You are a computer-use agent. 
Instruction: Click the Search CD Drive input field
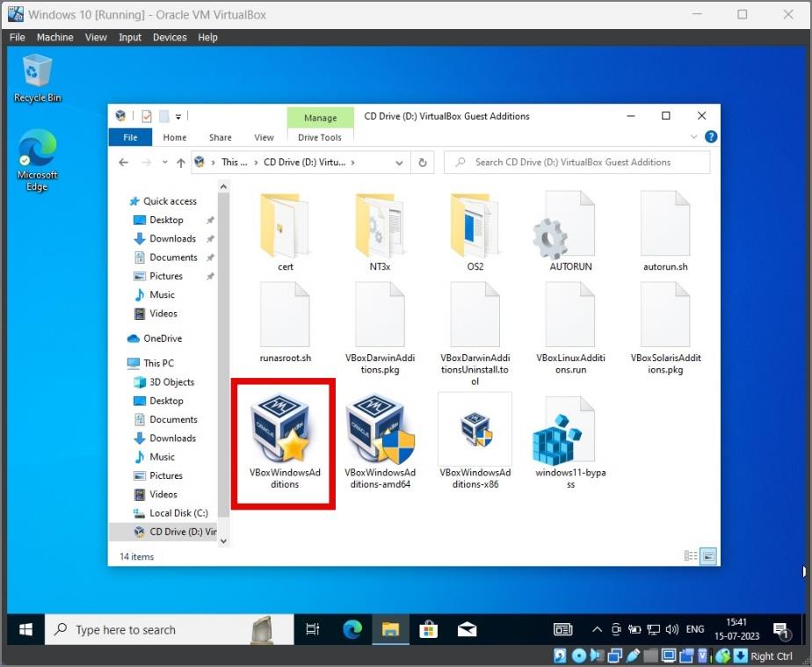click(576, 163)
